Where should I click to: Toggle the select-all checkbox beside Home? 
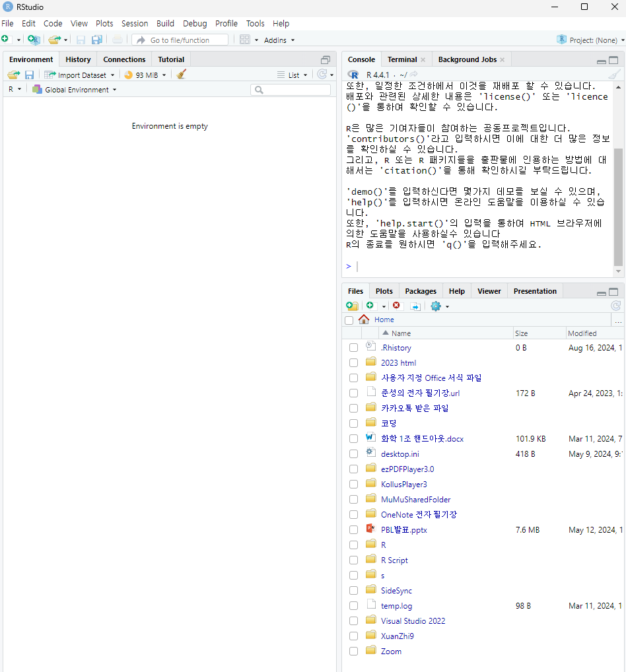click(x=349, y=320)
